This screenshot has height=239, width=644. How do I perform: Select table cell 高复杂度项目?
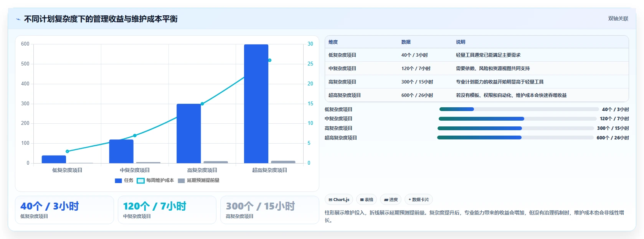coord(342,82)
